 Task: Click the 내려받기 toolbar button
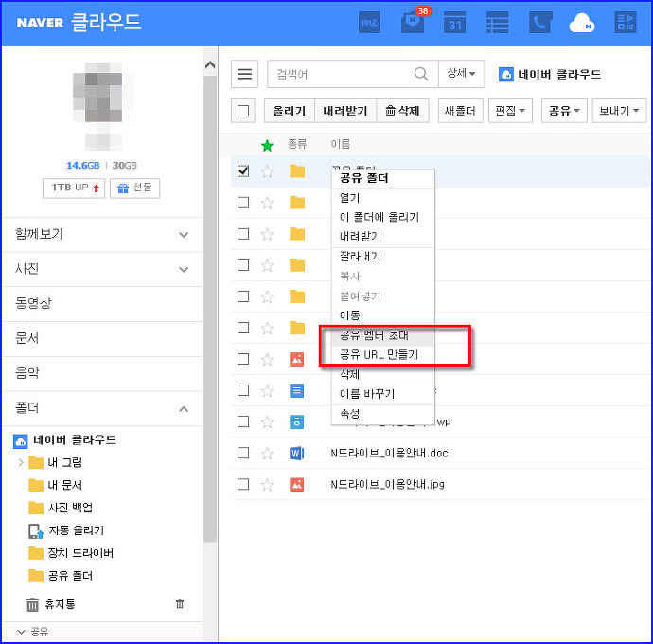345,111
